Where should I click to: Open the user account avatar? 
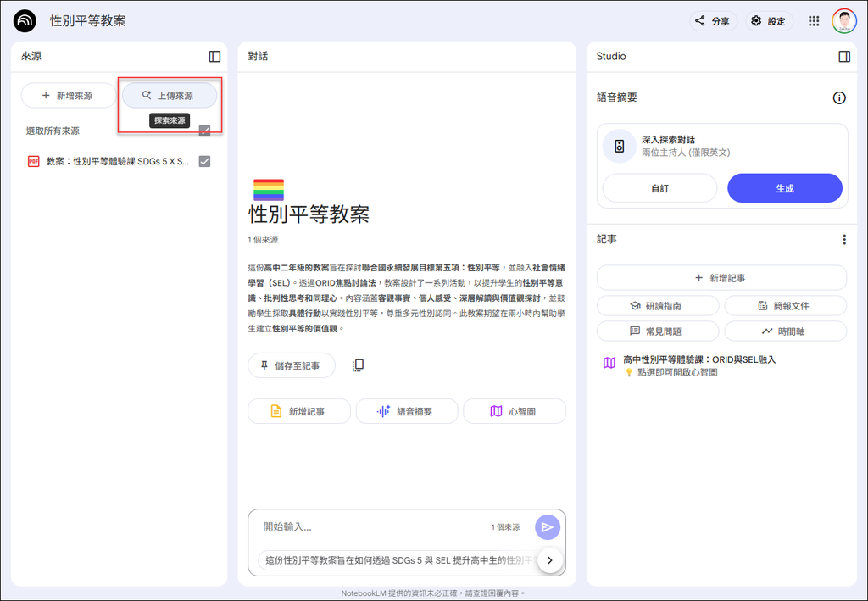(x=844, y=21)
